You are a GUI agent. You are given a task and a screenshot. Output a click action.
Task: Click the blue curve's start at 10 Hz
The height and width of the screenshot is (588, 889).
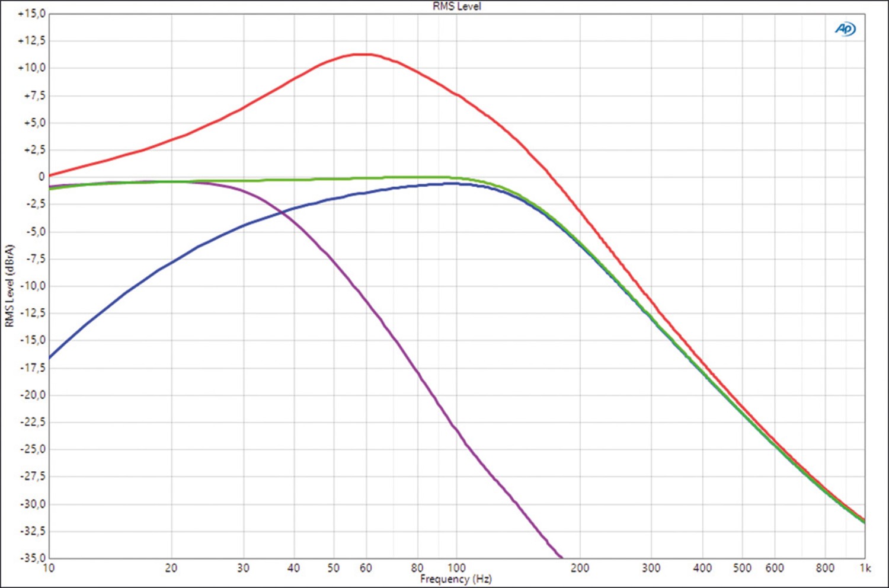tap(50, 357)
